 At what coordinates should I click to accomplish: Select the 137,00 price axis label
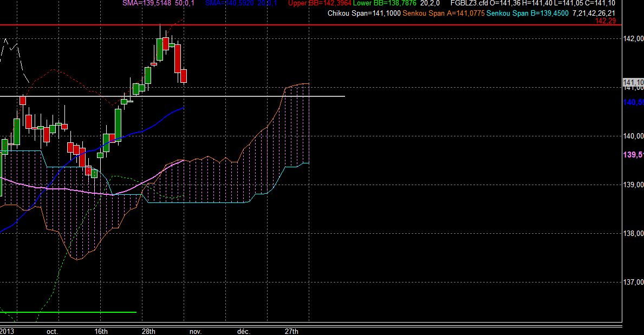point(633,282)
